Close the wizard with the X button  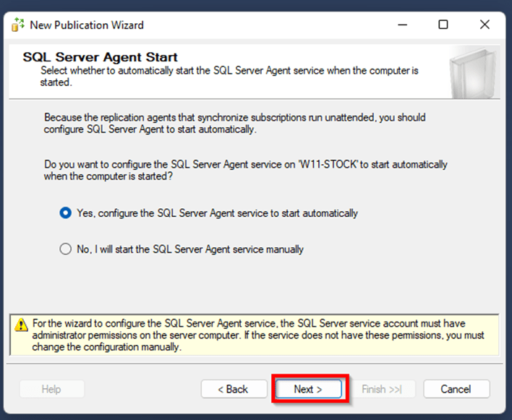click(x=485, y=25)
